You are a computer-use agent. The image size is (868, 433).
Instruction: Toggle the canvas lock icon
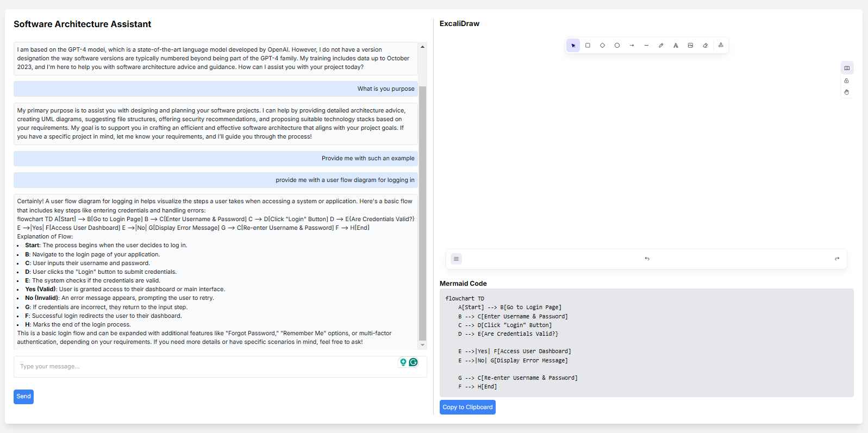pyautogui.click(x=846, y=81)
